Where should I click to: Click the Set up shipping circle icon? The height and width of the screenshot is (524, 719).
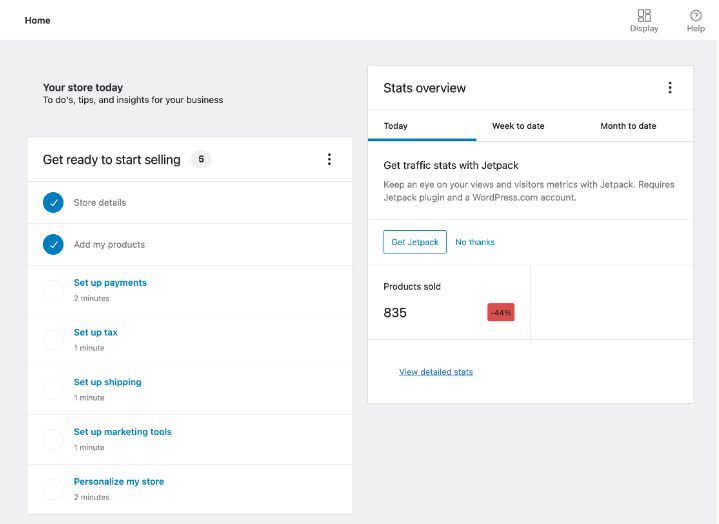point(53,389)
